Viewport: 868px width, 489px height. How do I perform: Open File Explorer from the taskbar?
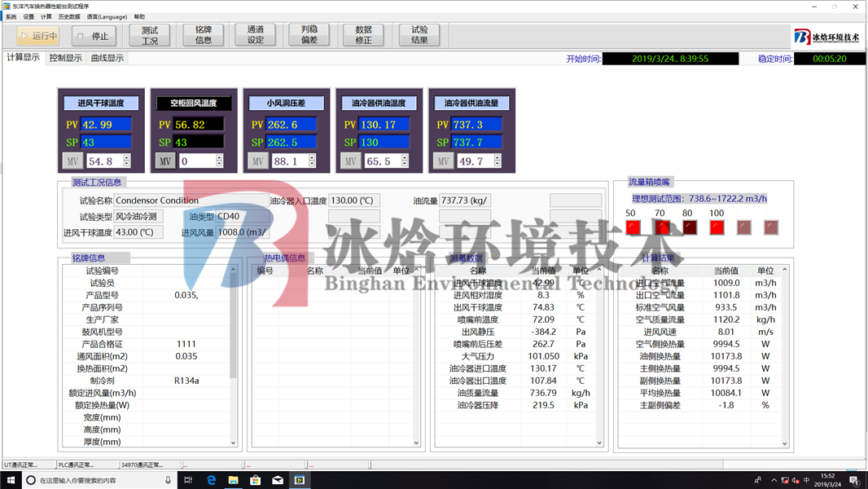coord(234,480)
